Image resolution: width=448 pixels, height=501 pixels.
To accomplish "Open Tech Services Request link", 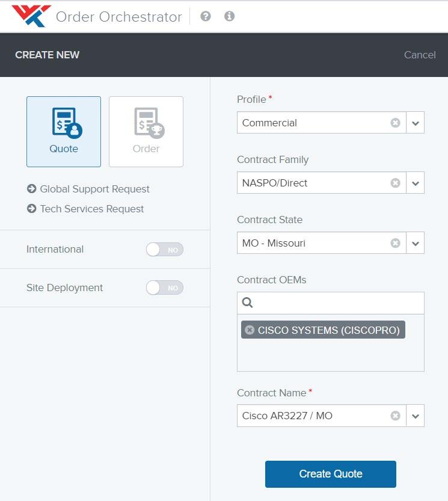I will [92, 209].
